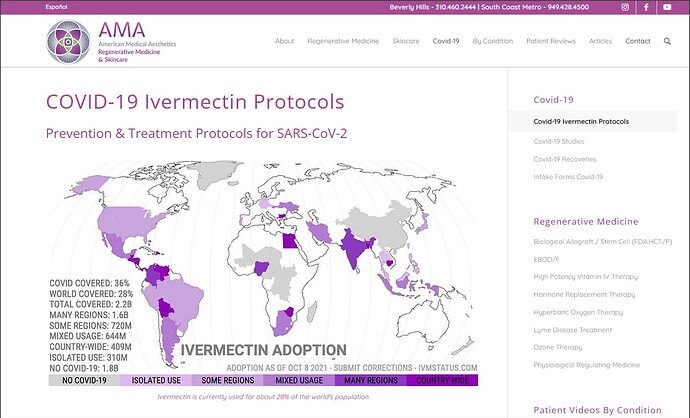Open Hormone Replacement Therapy link

pyautogui.click(x=584, y=294)
